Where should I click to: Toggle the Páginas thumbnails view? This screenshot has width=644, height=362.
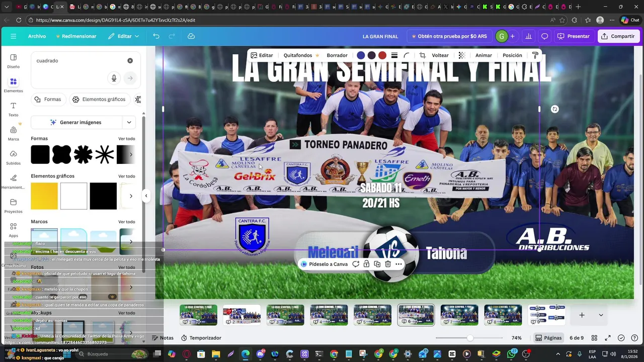click(x=548, y=338)
